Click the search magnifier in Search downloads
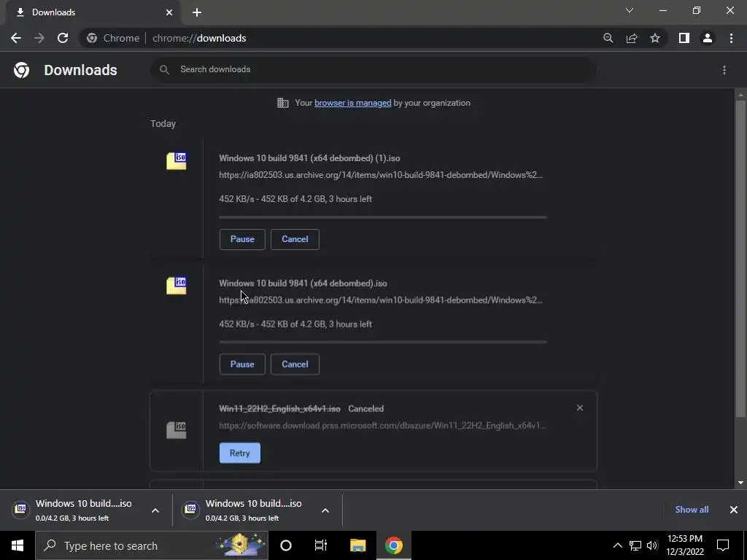747x560 pixels. pos(164,69)
